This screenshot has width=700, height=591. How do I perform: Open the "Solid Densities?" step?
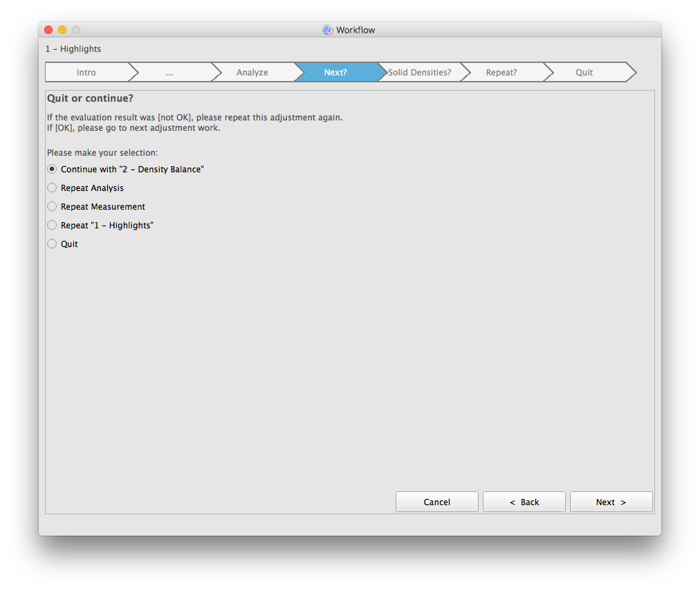click(419, 73)
